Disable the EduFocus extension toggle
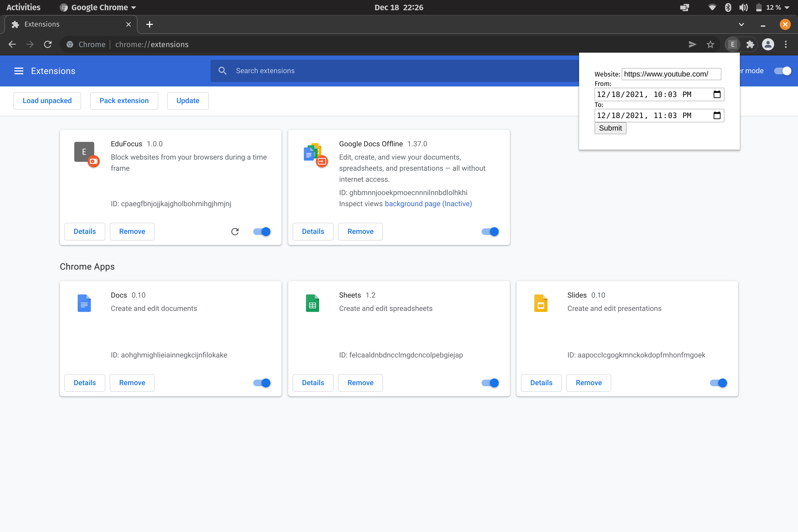 pyautogui.click(x=262, y=231)
